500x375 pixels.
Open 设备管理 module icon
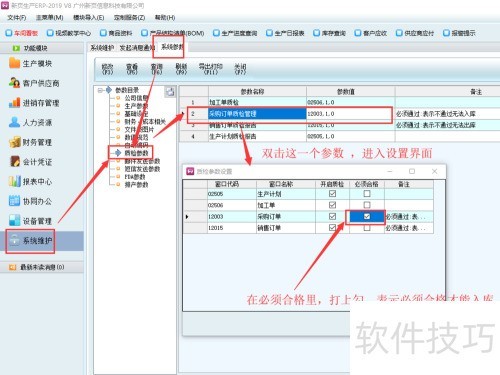(15, 220)
